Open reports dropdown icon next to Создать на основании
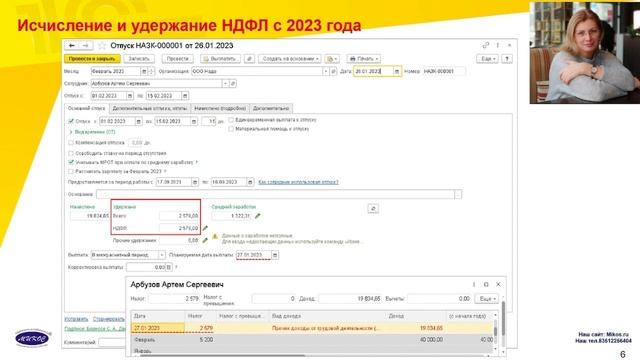Viewport: 640px width, 360px height. coord(332,59)
